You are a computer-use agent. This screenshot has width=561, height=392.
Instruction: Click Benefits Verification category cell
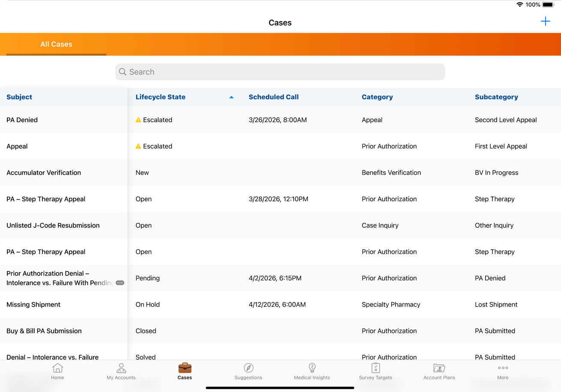[391, 173]
